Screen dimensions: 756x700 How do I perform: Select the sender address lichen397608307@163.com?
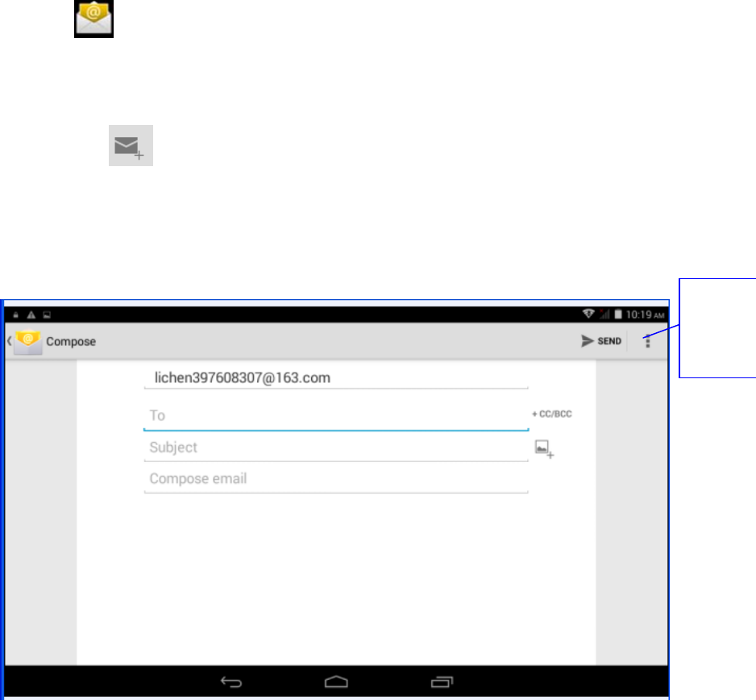click(x=336, y=377)
